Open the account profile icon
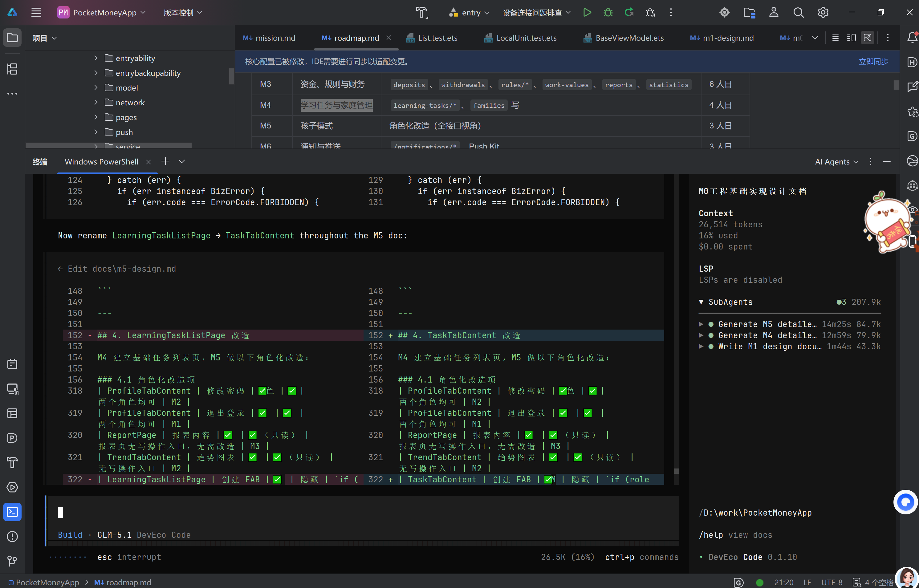Image resolution: width=919 pixels, height=588 pixels. (x=774, y=13)
